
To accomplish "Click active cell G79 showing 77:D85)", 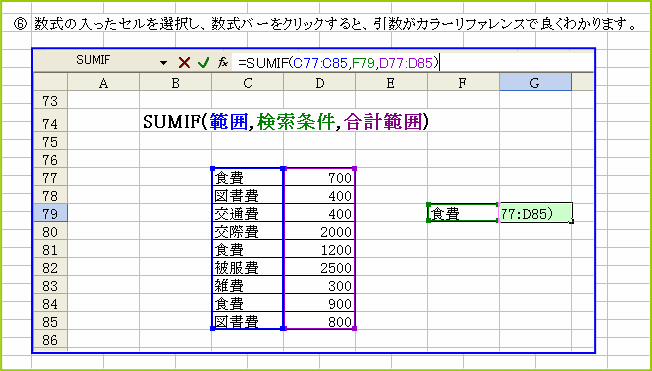I will click(x=536, y=213).
